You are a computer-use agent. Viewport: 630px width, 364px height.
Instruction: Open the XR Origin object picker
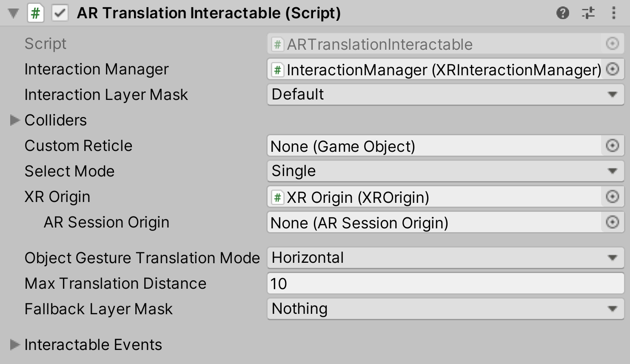(x=613, y=197)
